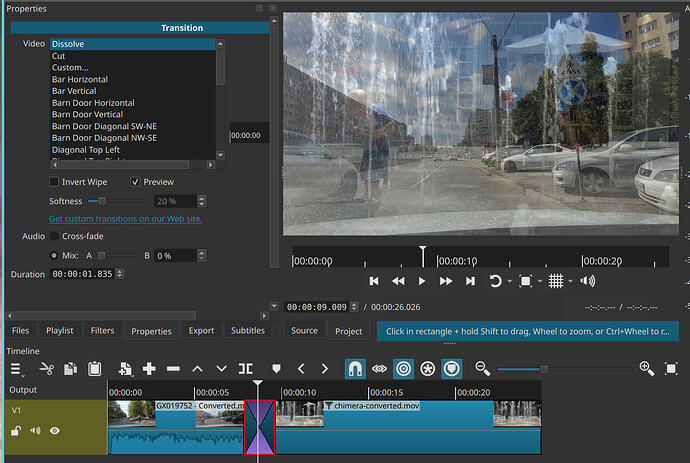Go to previous marker arrow

pyautogui.click(x=301, y=369)
